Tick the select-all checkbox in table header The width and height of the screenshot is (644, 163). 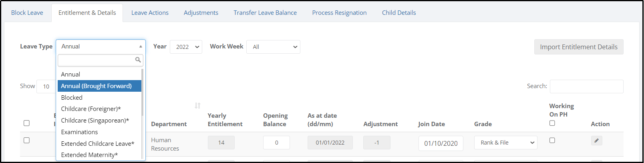[x=26, y=123]
